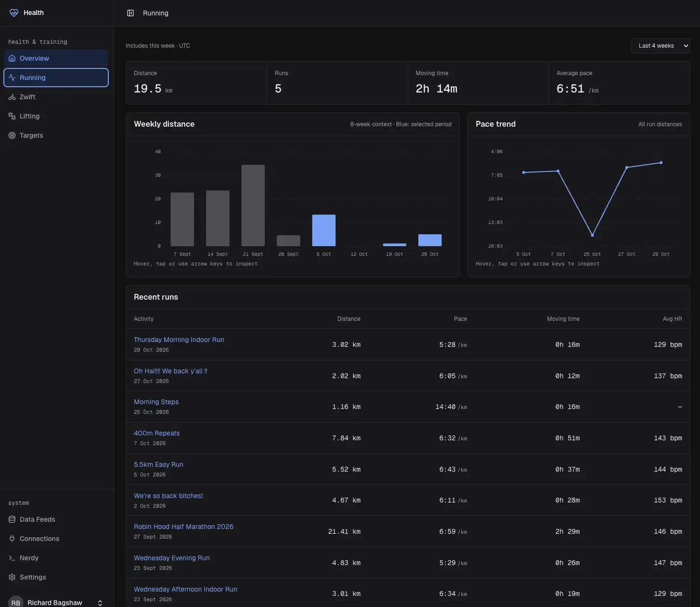700x607 pixels.
Task: Click the Nerdy terminal icon
Action: pos(12,558)
